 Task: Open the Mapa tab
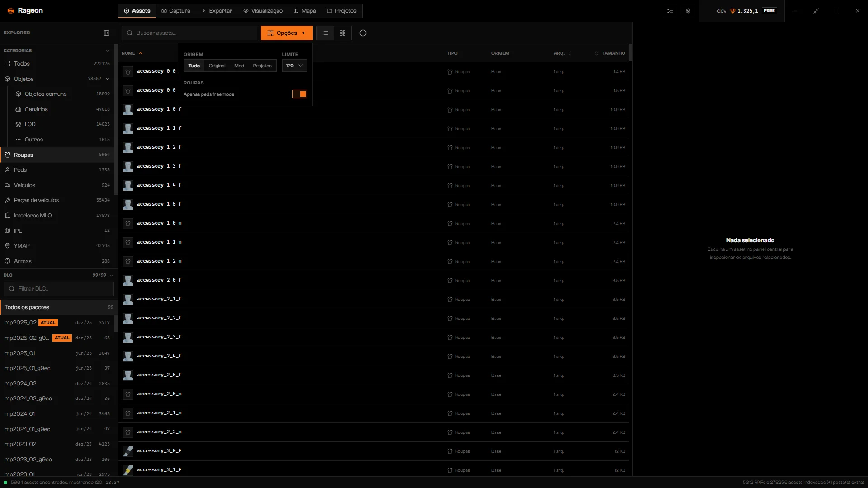tap(305, 11)
